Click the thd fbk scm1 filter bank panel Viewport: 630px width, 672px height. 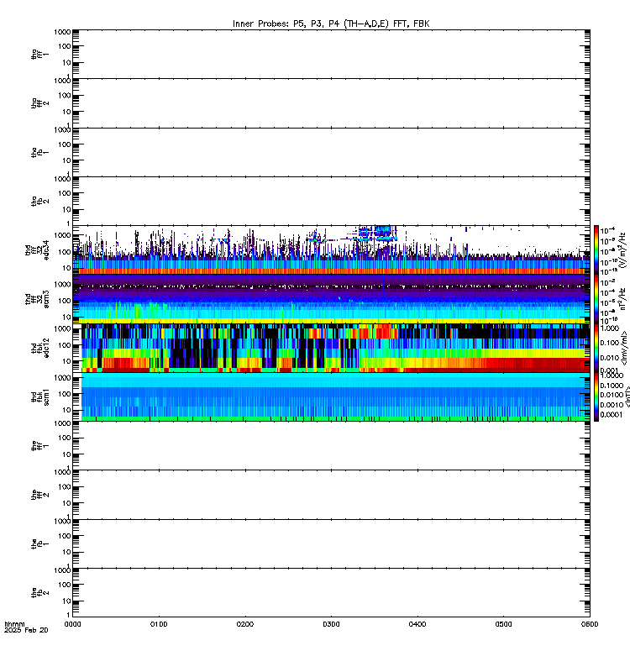(x=331, y=396)
